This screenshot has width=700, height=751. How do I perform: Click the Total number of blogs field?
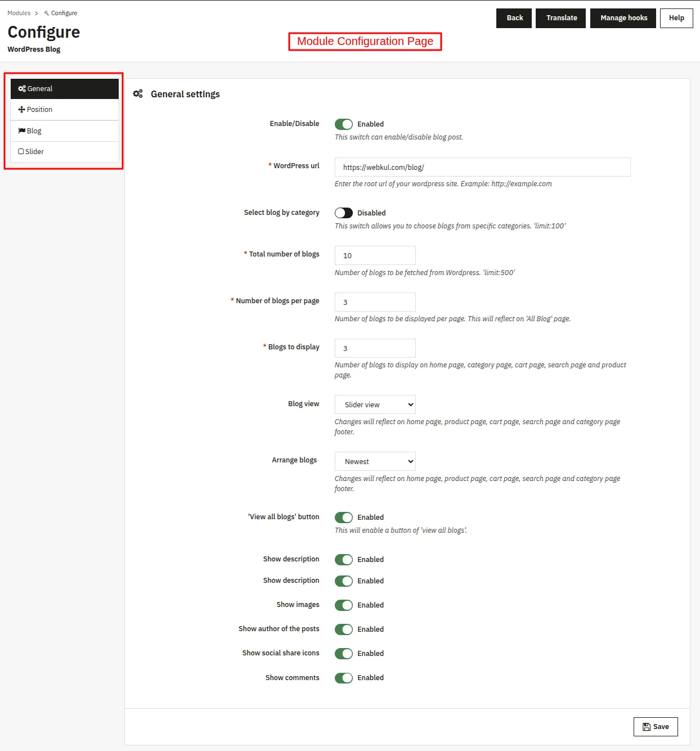tap(375, 256)
